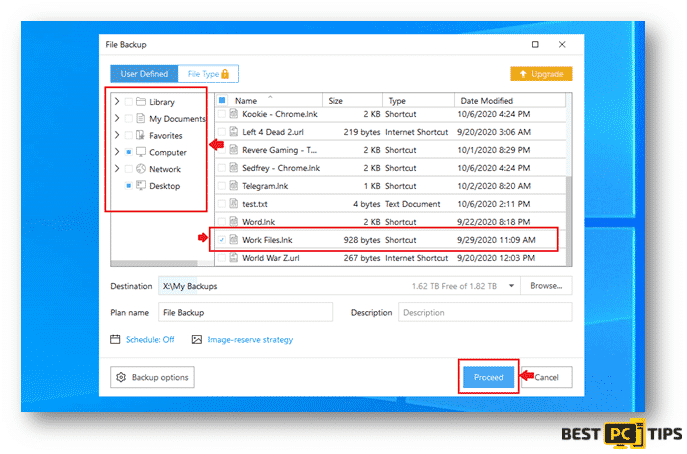Check the Telegram.lnk checkbox
This screenshot has width=687, height=454.
tap(222, 186)
